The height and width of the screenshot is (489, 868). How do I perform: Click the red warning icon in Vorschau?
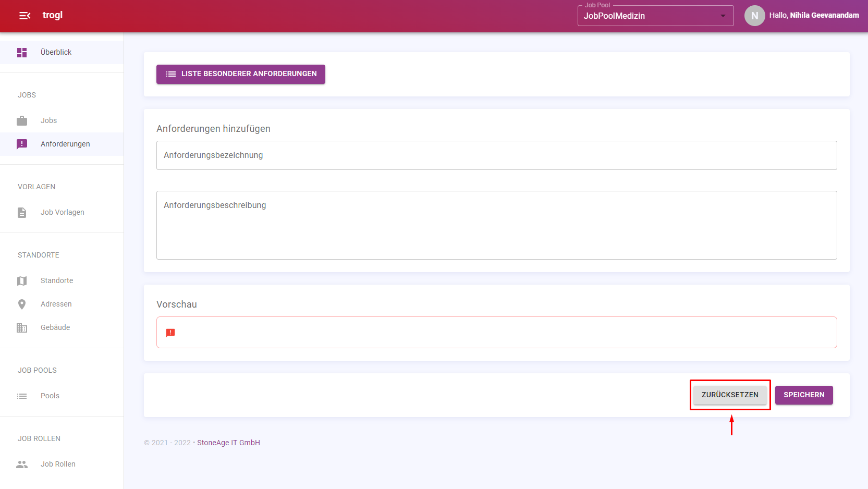[170, 333]
